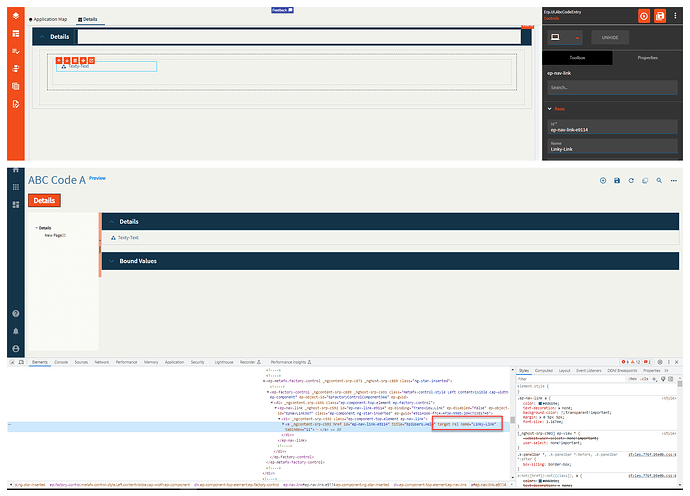Click the Styles Filter input
Image resolution: width=690 pixels, height=496 pixels.
click(571, 378)
